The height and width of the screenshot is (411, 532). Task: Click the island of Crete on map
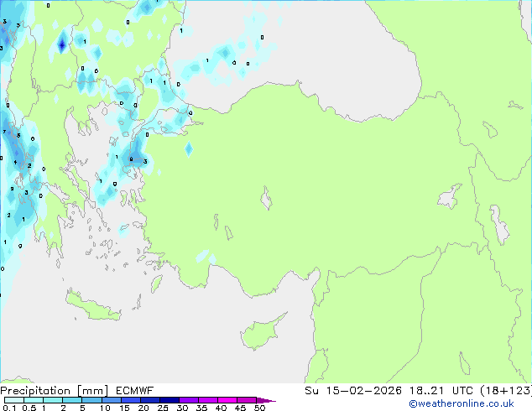[x=93, y=307]
